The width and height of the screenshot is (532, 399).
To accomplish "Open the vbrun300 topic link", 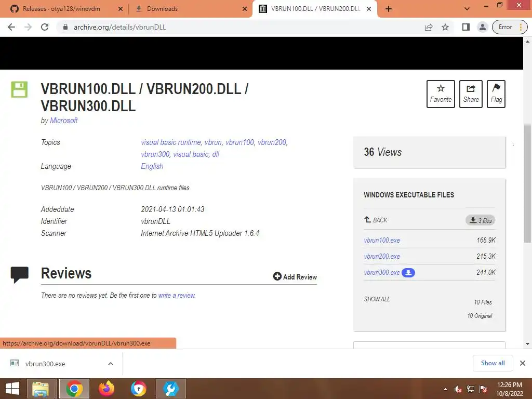I will point(155,154).
